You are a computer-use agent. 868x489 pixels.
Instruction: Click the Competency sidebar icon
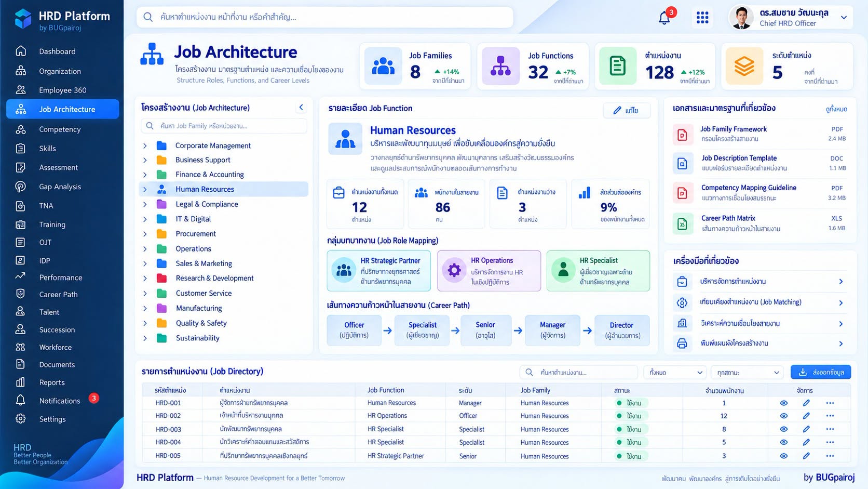click(21, 129)
